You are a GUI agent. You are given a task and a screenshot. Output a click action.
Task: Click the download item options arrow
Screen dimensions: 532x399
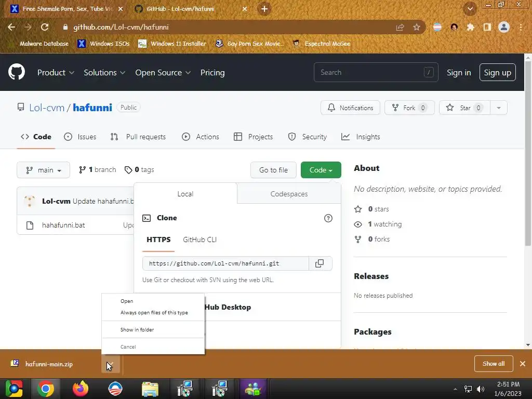pos(110,364)
